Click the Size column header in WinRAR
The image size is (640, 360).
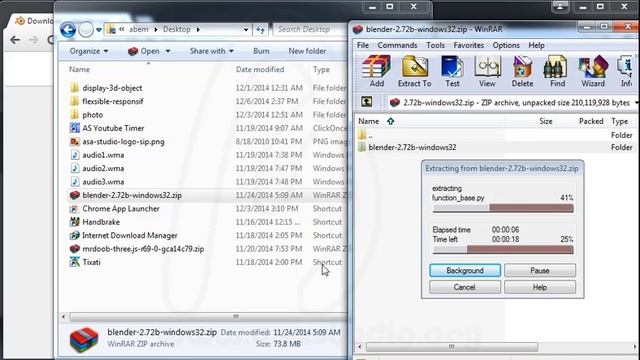(x=545, y=121)
